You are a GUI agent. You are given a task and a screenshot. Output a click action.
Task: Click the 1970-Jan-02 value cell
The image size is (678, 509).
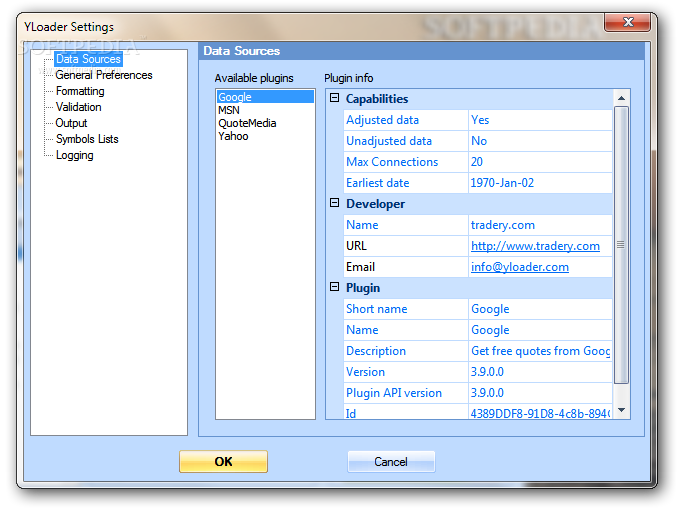tap(540, 182)
